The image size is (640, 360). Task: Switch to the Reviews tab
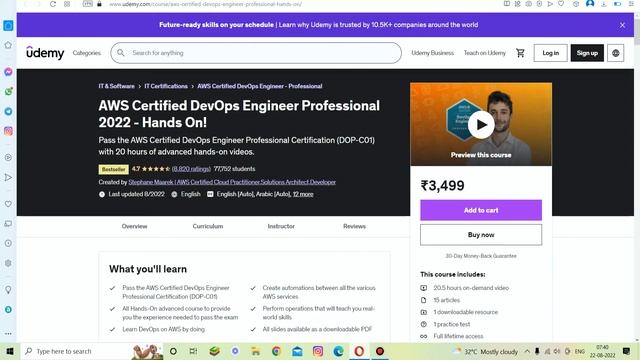click(354, 226)
